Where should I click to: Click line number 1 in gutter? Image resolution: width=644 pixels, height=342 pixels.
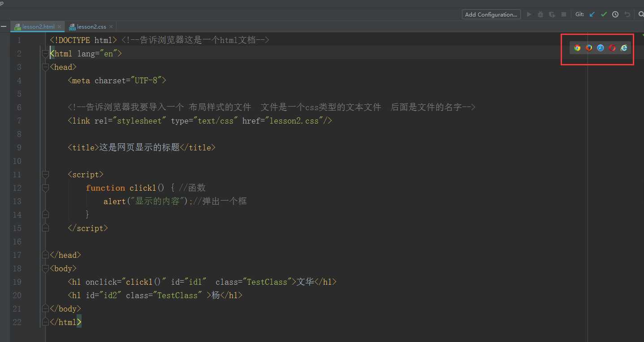(19, 40)
